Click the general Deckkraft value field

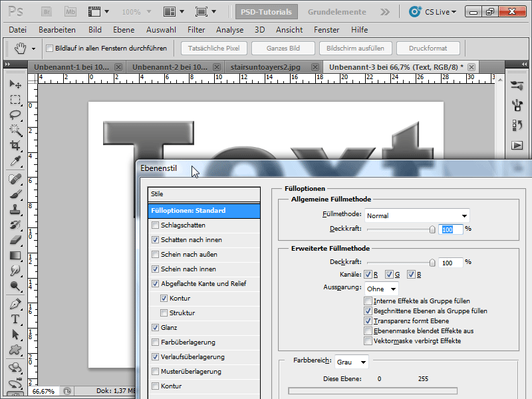coord(451,229)
